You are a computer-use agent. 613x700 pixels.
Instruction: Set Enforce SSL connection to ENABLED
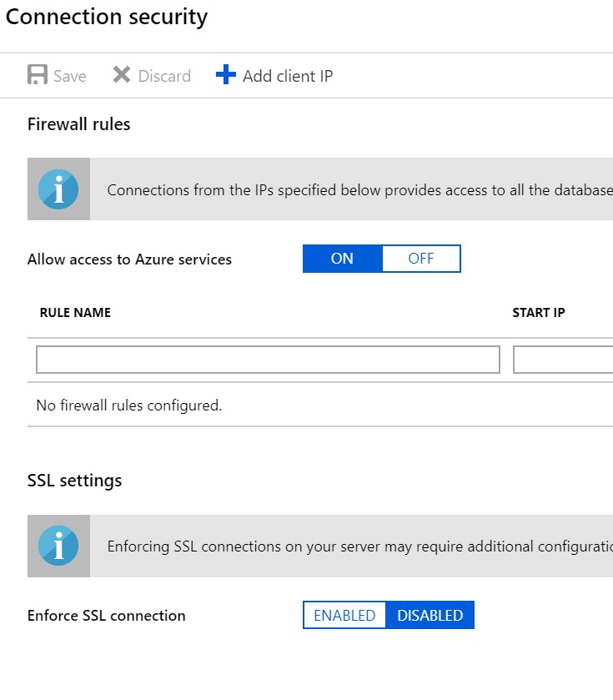[344, 616]
